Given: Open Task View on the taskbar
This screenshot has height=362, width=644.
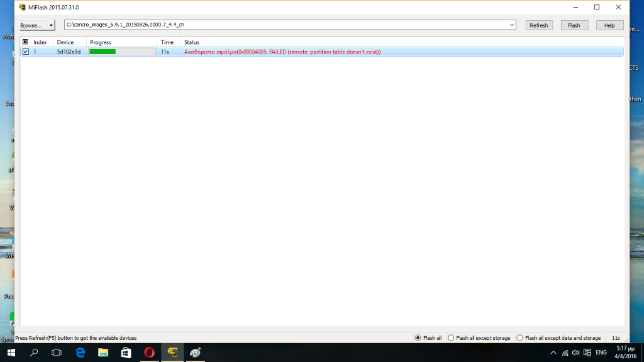Looking at the screenshot, I should 57,353.
